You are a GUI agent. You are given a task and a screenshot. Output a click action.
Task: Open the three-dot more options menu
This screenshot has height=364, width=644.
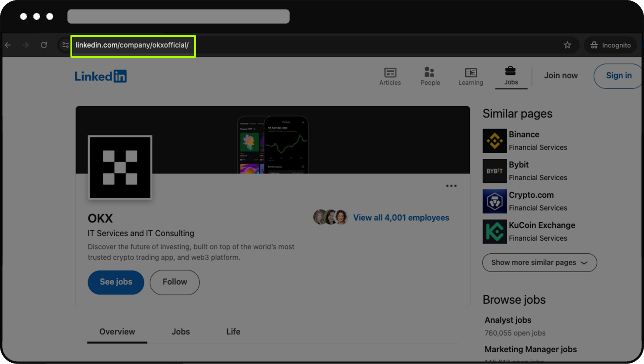click(x=451, y=186)
